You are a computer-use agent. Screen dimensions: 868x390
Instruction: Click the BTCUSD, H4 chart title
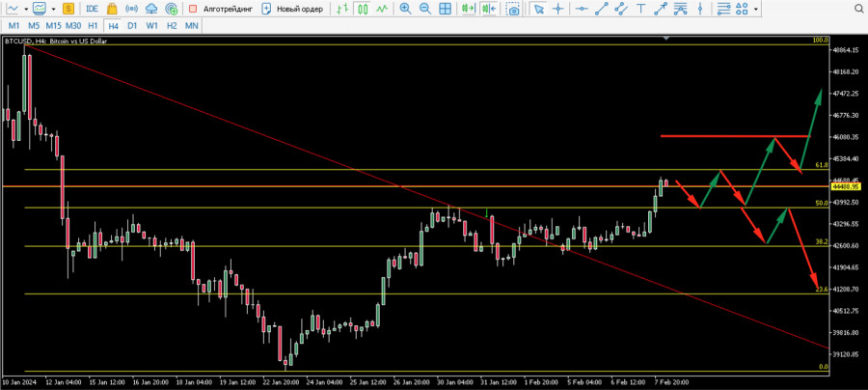click(x=55, y=41)
